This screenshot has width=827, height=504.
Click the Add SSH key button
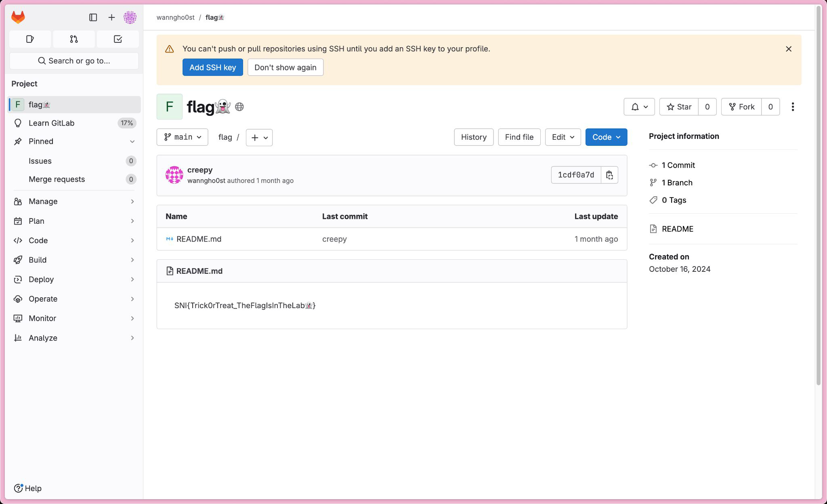point(212,67)
